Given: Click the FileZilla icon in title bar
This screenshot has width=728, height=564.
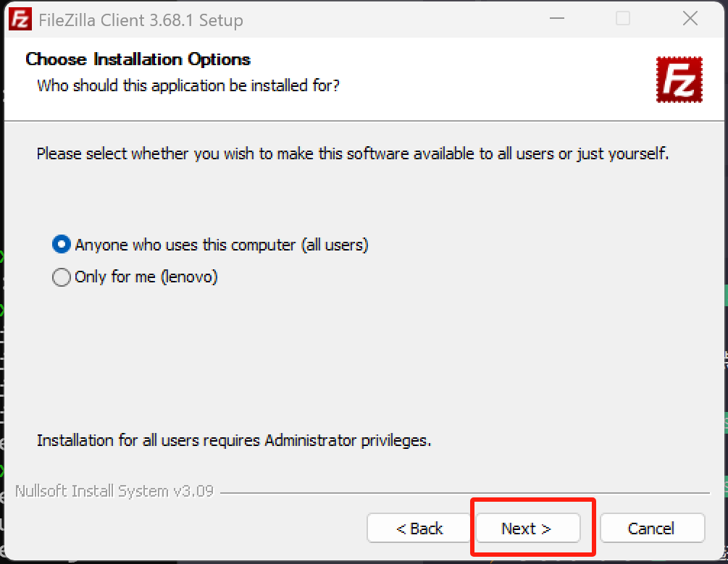Looking at the screenshot, I should pos(20,19).
